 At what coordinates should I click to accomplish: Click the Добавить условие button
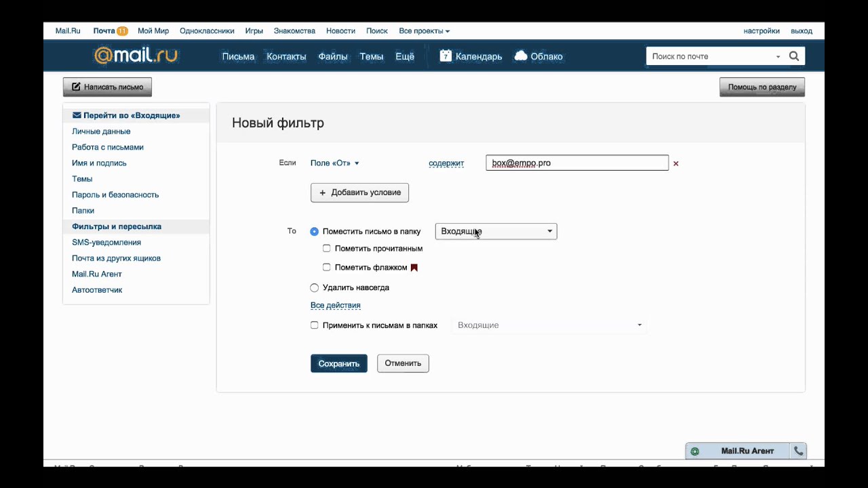(359, 192)
